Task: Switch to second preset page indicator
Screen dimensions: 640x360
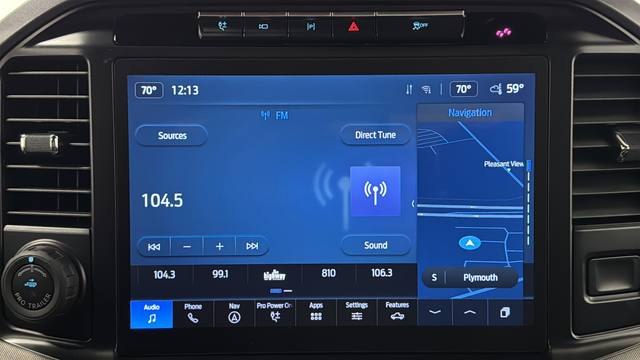Action: click(288, 291)
